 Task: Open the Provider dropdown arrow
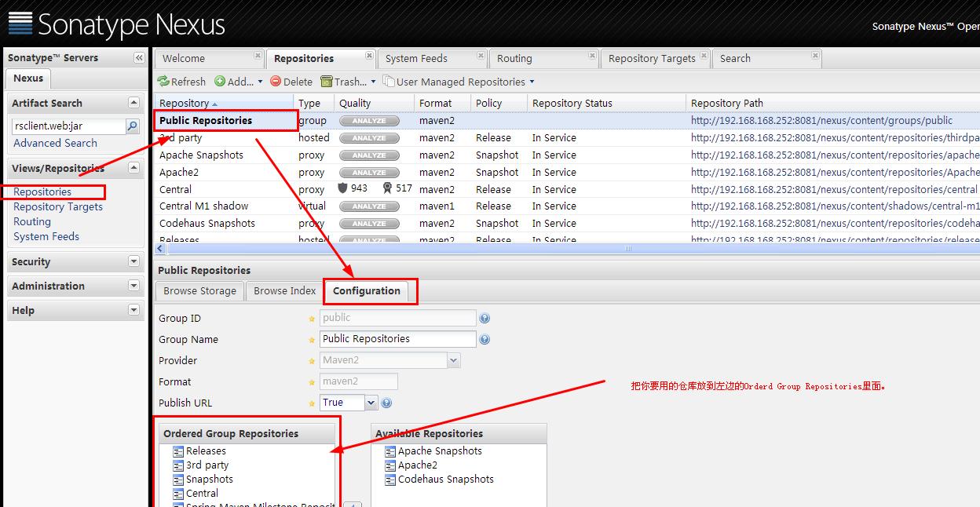click(x=453, y=361)
